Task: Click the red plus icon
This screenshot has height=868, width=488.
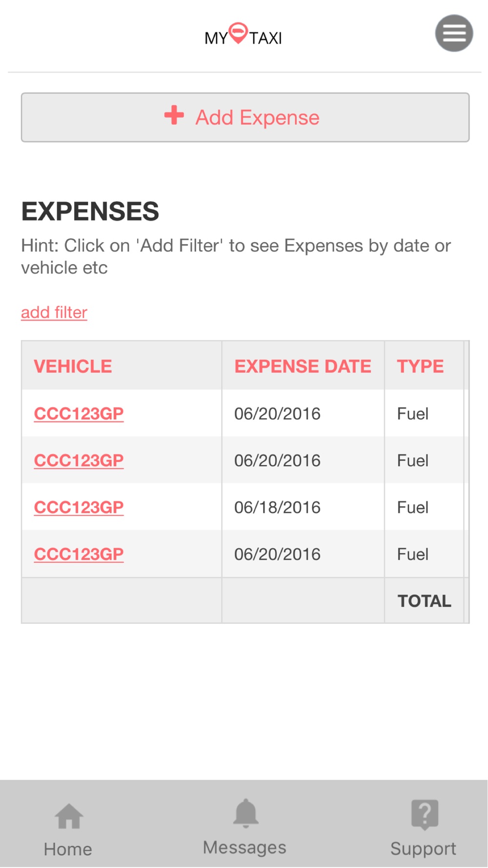Action: [x=174, y=116]
